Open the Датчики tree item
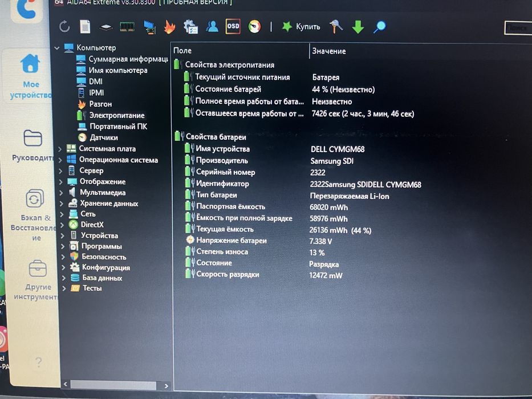The height and width of the screenshot is (399, 532). coord(103,137)
